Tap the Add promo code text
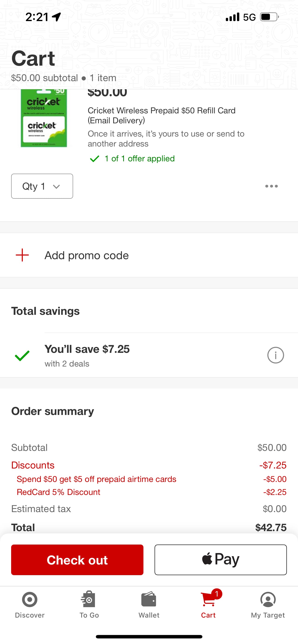The height and width of the screenshot is (644, 298). click(86, 255)
